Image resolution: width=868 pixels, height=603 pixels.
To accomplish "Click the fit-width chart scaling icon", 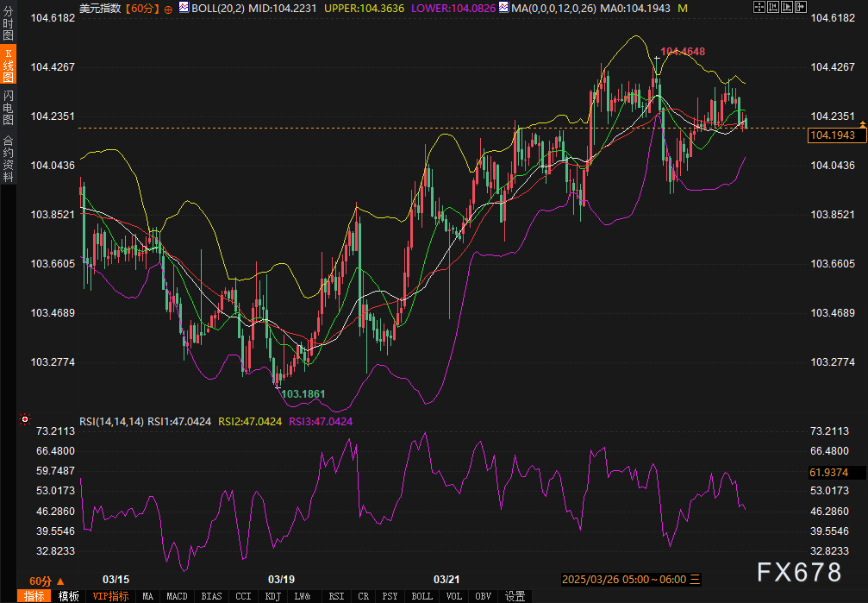I will pyautogui.click(x=773, y=7).
